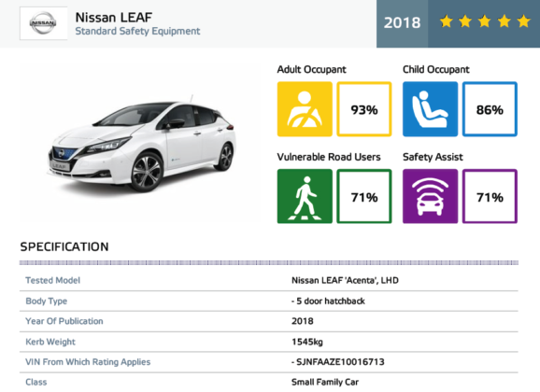Click the Adult Occupant heading
Viewport: 540px width, 392px height.
click(311, 69)
